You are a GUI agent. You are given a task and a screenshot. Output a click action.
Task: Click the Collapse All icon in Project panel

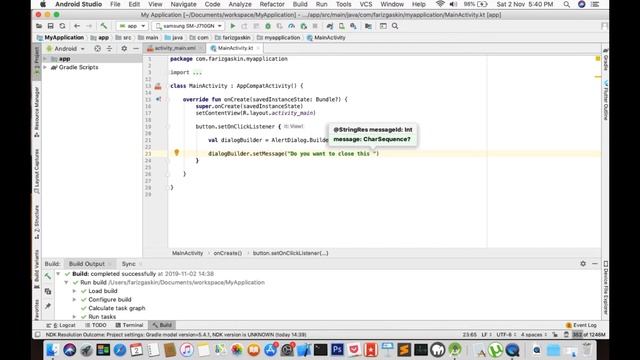pos(109,48)
